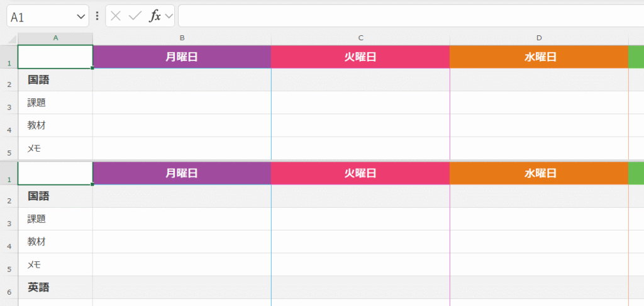Click the pink 火曜日 cell in lower pane
Screen dimensions: 644x306
360,173
